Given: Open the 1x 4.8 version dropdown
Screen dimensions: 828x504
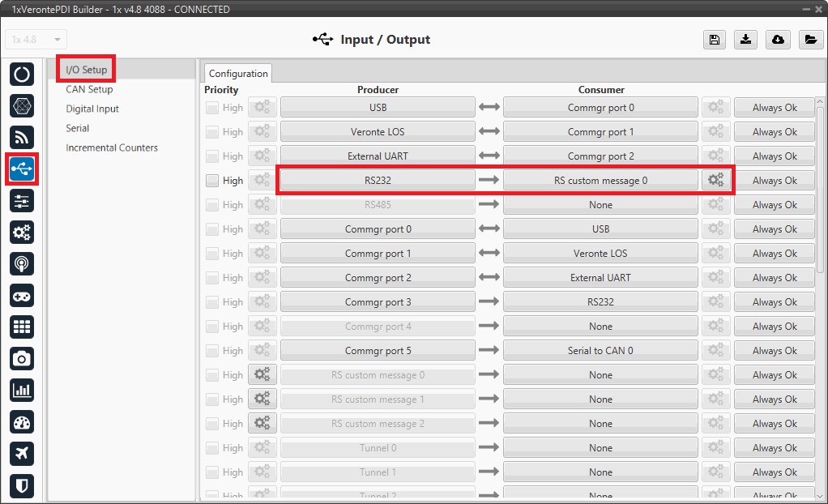Looking at the screenshot, I should [x=36, y=40].
